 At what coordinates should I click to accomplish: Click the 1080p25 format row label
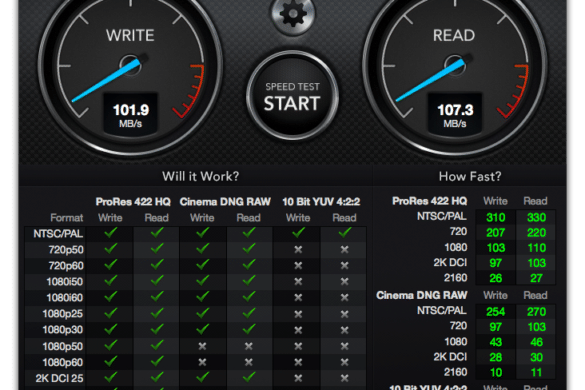tap(63, 313)
